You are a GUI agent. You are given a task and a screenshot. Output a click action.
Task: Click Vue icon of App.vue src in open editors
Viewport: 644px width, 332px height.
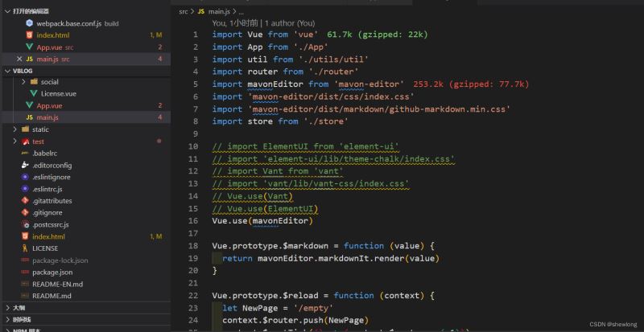coord(29,47)
